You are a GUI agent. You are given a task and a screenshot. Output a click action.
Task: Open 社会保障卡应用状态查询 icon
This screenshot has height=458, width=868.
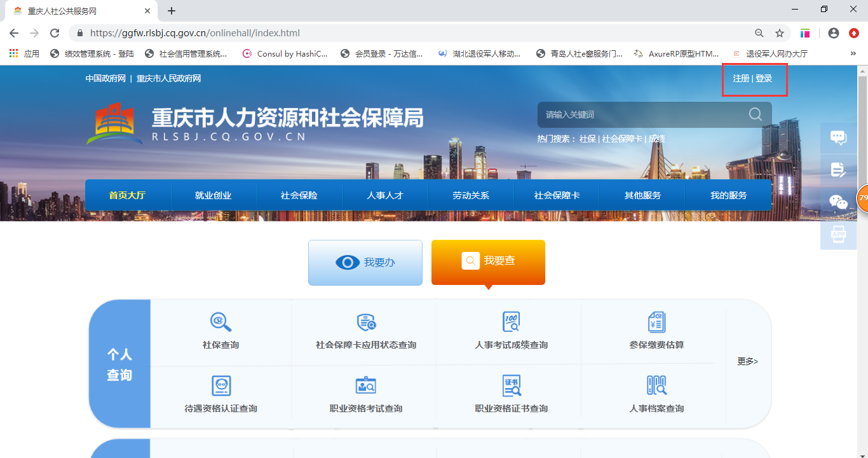click(366, 322)
